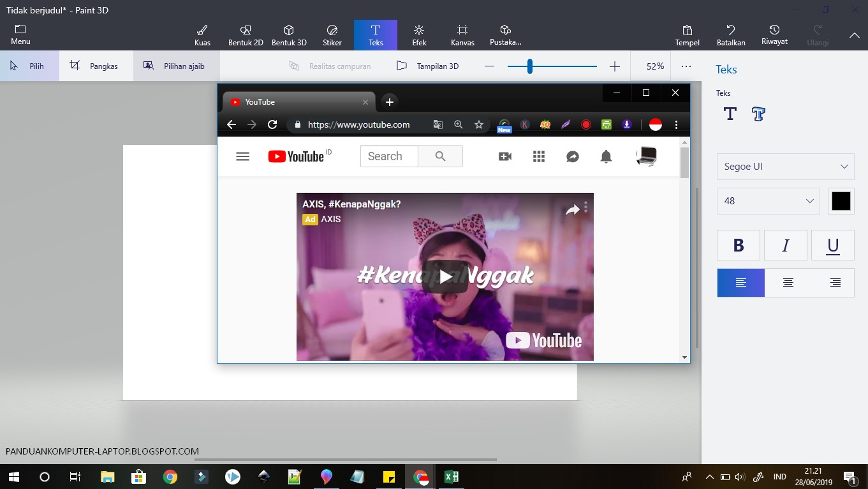Image resolution: width=868 pixels, height=489 pixels.
Task: Select the Pilihan ajaib tool
Action: [176, 65]
